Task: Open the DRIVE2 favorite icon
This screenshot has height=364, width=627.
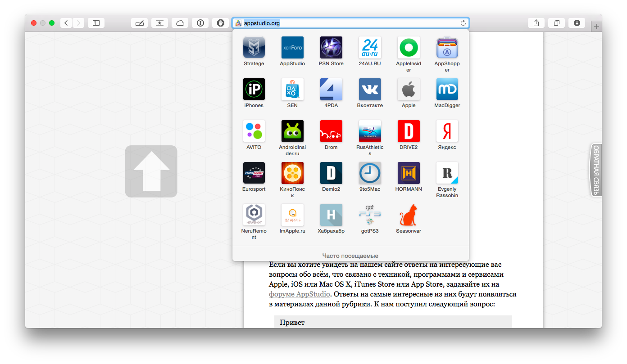Action: 409,131
